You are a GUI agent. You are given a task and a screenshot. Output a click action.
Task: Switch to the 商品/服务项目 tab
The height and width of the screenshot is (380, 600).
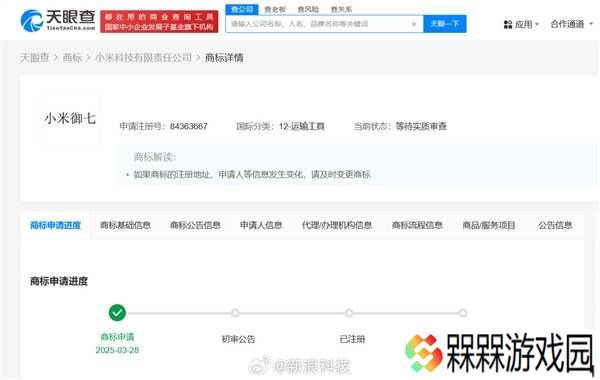489,225
